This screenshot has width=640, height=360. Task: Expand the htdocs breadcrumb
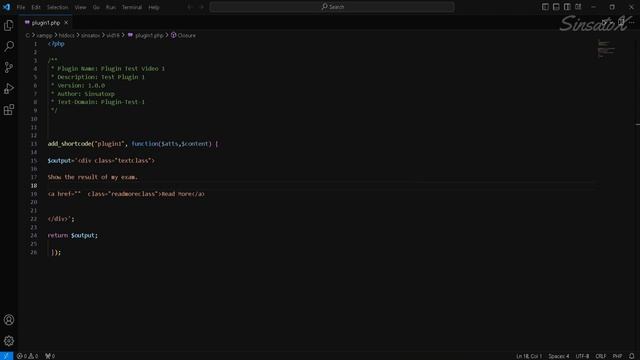click(x=67, y=36)
